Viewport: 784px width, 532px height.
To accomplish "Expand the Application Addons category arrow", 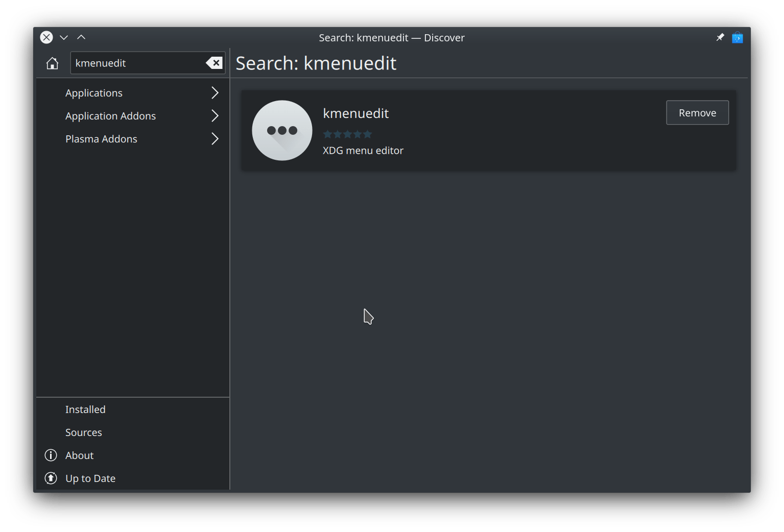I will (x=215, y=116).
